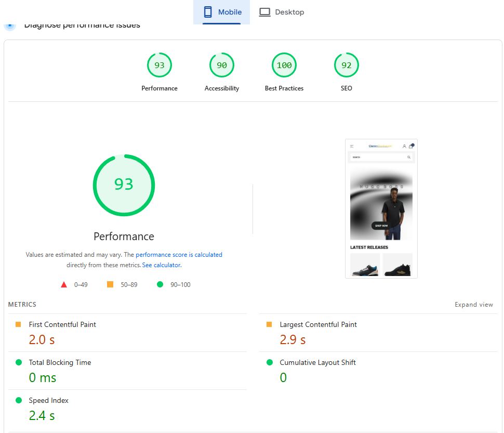Switch to the Mobile tab

point(222,12)
